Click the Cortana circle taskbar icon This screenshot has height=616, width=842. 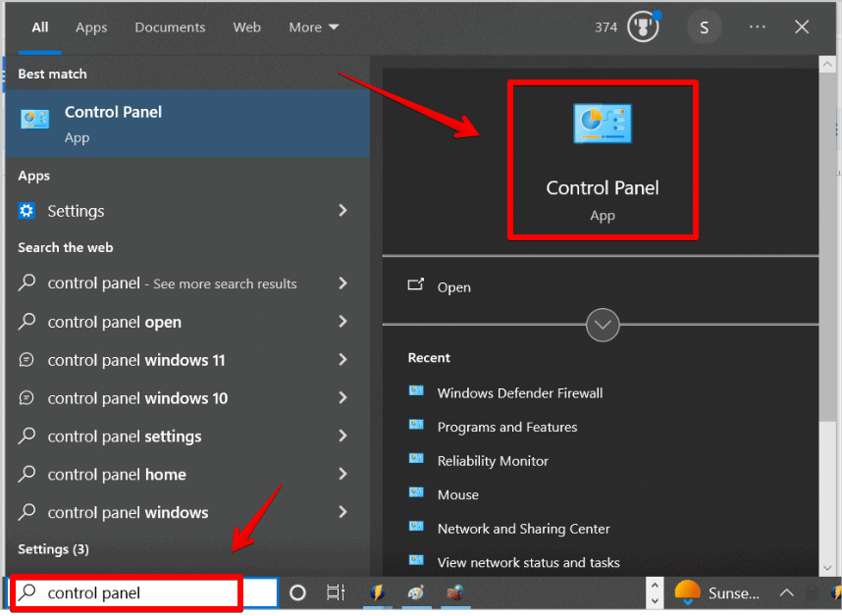pyautogui.click(x=297, y=592)
